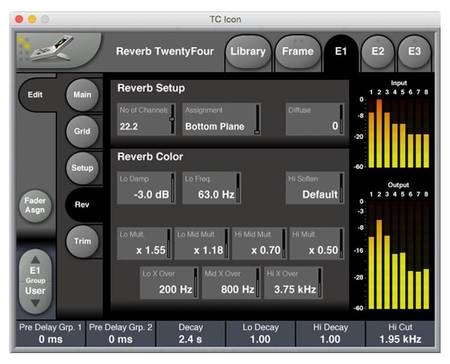The image size is (450, 364).
Task: Open the Library tab
Action: 248,52
